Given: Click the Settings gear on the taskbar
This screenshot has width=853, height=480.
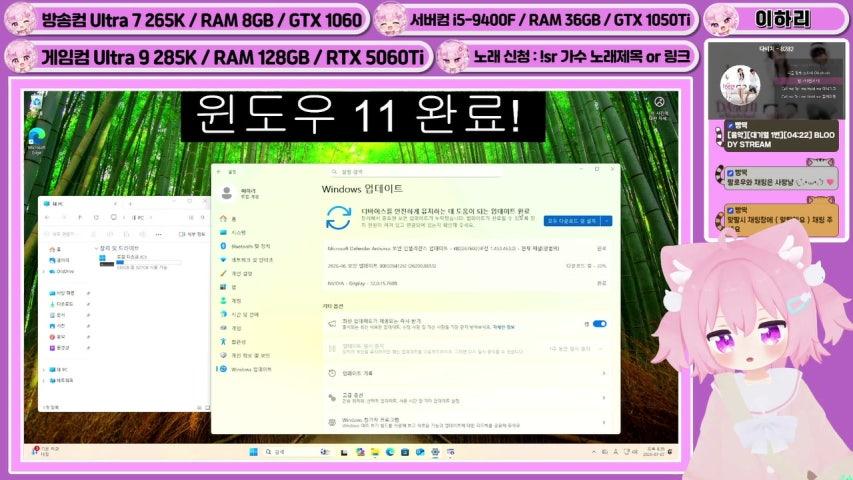Looking at the screenshot, I should click(x=435, y=452).
